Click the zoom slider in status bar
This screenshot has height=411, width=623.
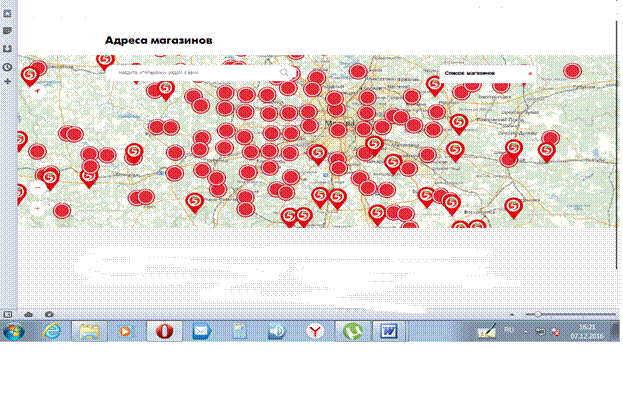(x=539, y=314)
